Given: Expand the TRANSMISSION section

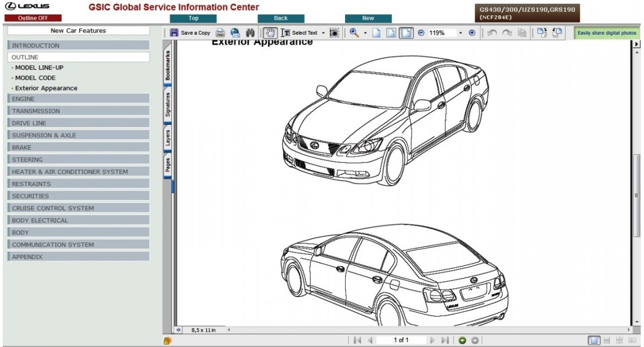Looking at the screenshot, I should coord(78,111).
